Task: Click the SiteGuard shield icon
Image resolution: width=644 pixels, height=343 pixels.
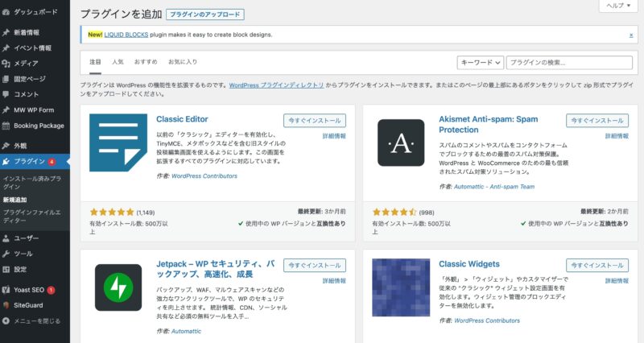Action: coord(6,305)
